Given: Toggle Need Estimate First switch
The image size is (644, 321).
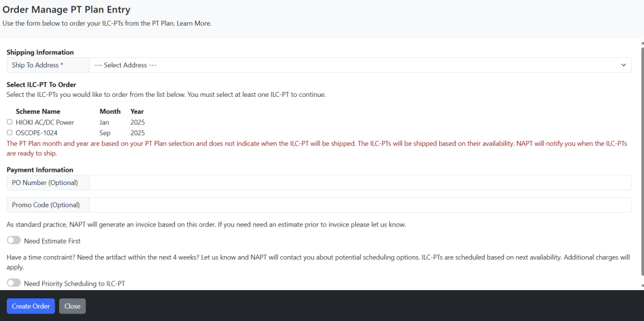Looking at the screenshot, I should click(14, 240).
